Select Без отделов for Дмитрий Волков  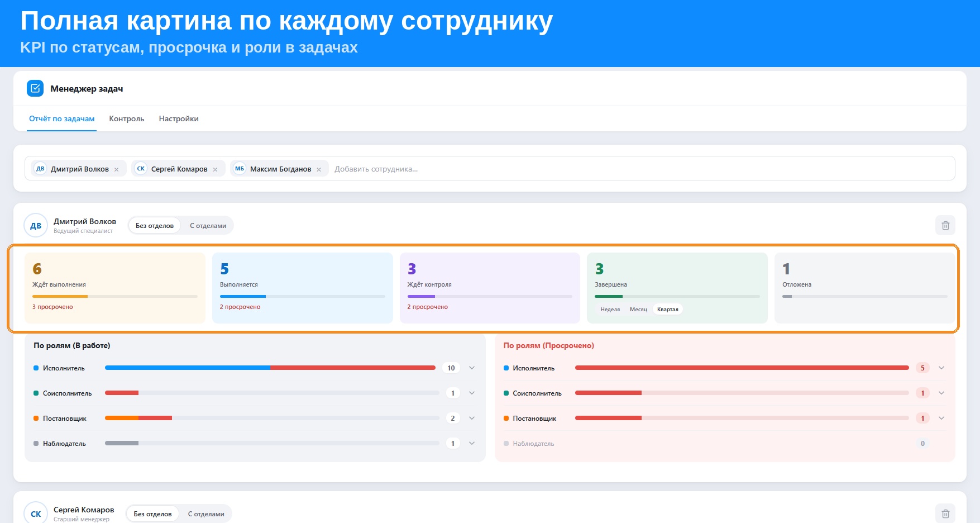click(155, 226)
